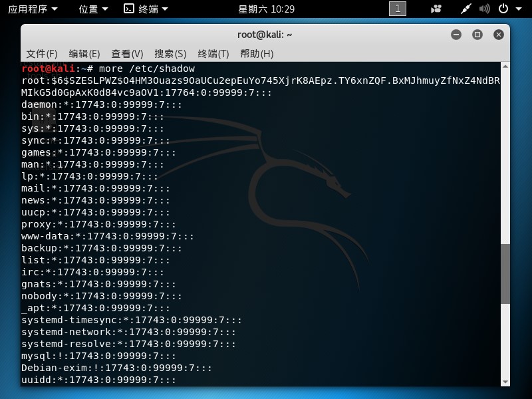
Task: Open the 应用程序 applications menu
Action: point(33,9)
